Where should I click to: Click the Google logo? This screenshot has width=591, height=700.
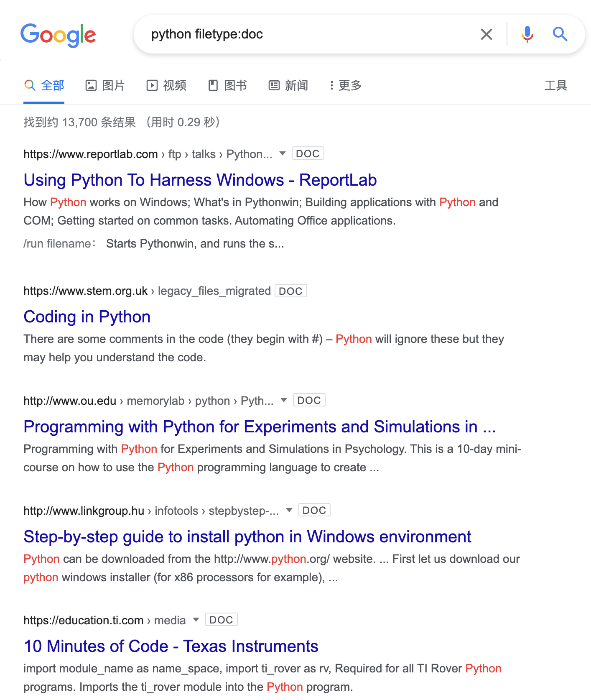pos(58,35)
